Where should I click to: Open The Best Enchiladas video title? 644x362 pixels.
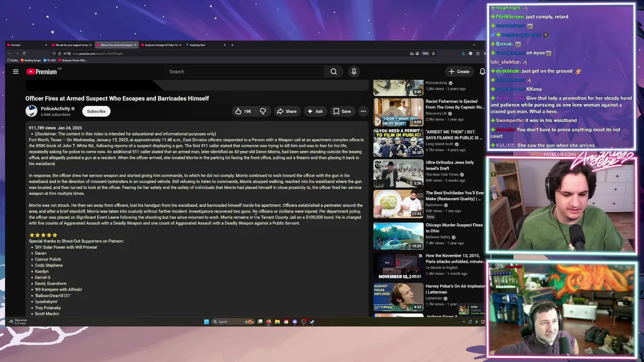[x=455, y=196]
